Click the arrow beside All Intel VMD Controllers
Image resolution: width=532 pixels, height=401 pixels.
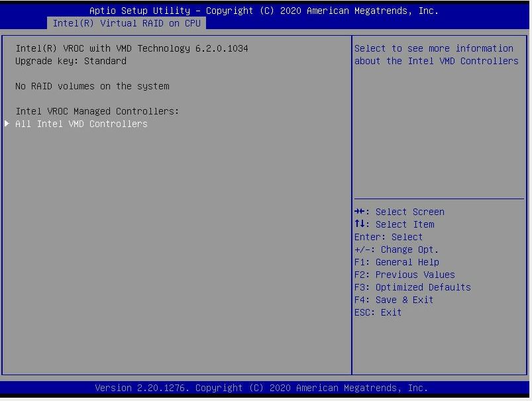click(x=7, y=123)
